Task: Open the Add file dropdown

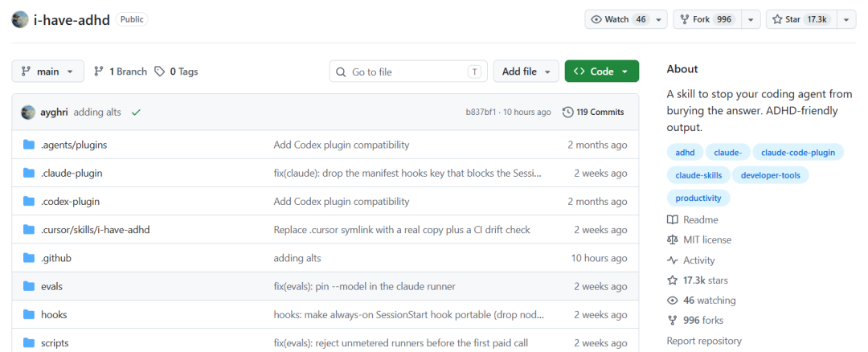Action: (526, 72)
